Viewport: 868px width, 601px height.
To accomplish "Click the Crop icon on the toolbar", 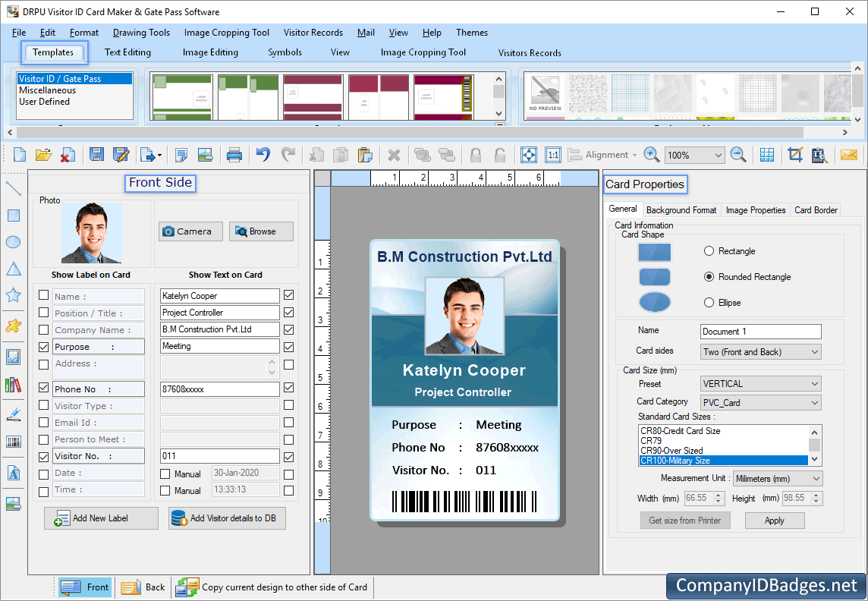I will click(794, 155).
